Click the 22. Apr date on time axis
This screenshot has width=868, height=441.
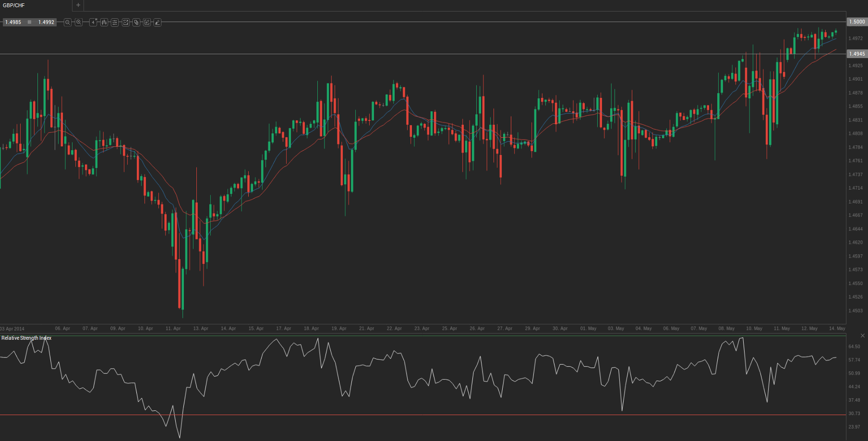click(x=394, y=329)
